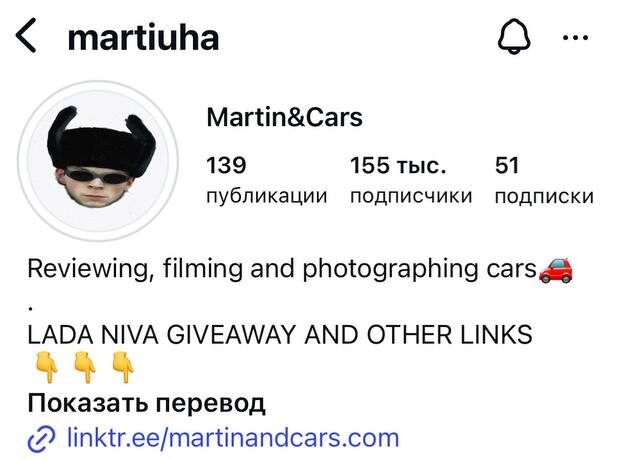
Task: Open the profile picture with fur hat
Action: point(98,161)
